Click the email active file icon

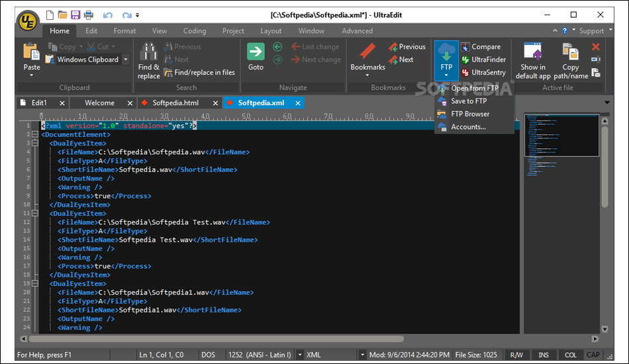596,73
